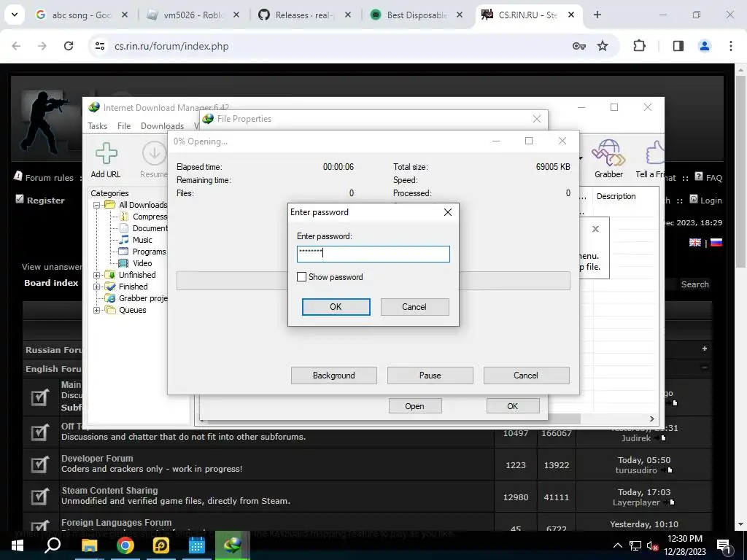
Task: Open Chrome from the taskbar
Action: click(125, 545)
